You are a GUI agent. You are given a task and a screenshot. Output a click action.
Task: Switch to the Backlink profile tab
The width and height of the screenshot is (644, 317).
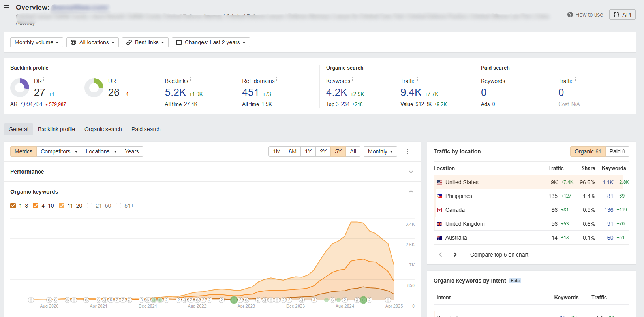(x=56, y=129)
